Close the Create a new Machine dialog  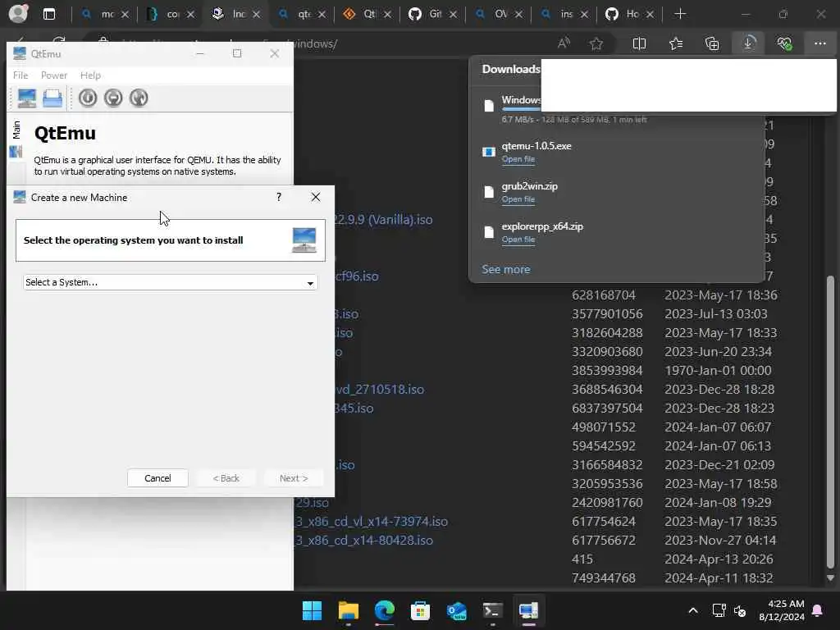pyautogui.click(x=316, y=197)
